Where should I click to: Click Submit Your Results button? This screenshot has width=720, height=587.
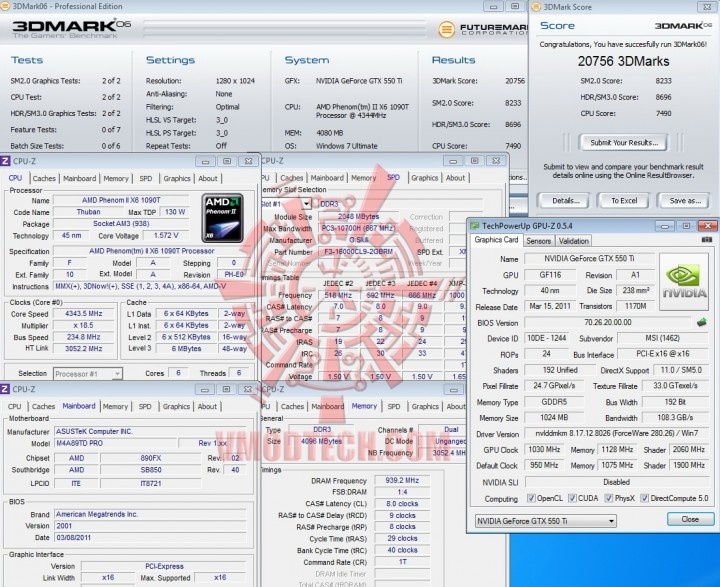[624, 142]
